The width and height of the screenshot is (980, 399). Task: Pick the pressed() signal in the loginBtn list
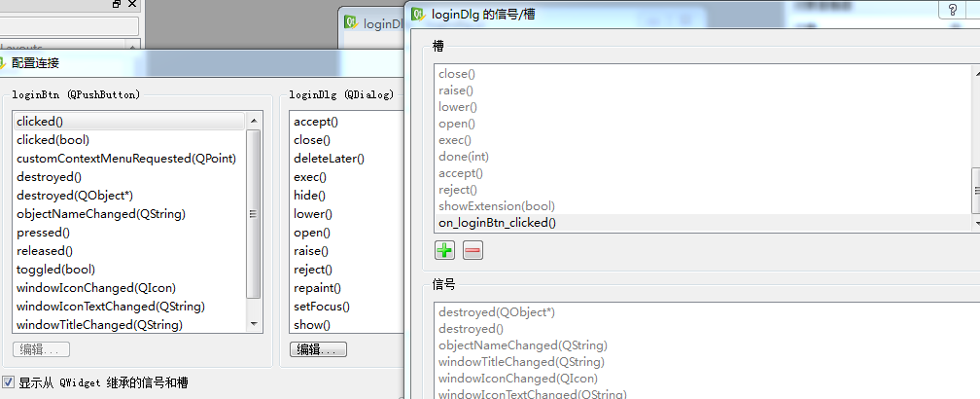click(44, 233)
